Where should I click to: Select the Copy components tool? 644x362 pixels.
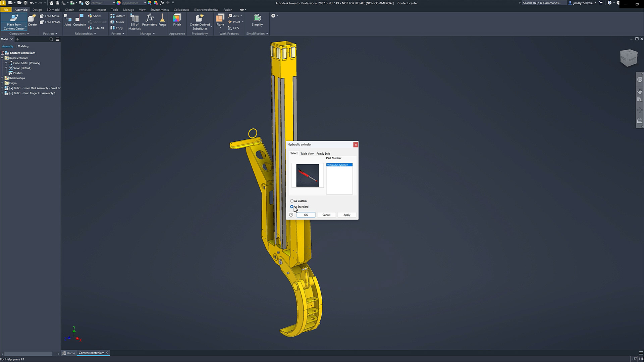tap(117, 28)
